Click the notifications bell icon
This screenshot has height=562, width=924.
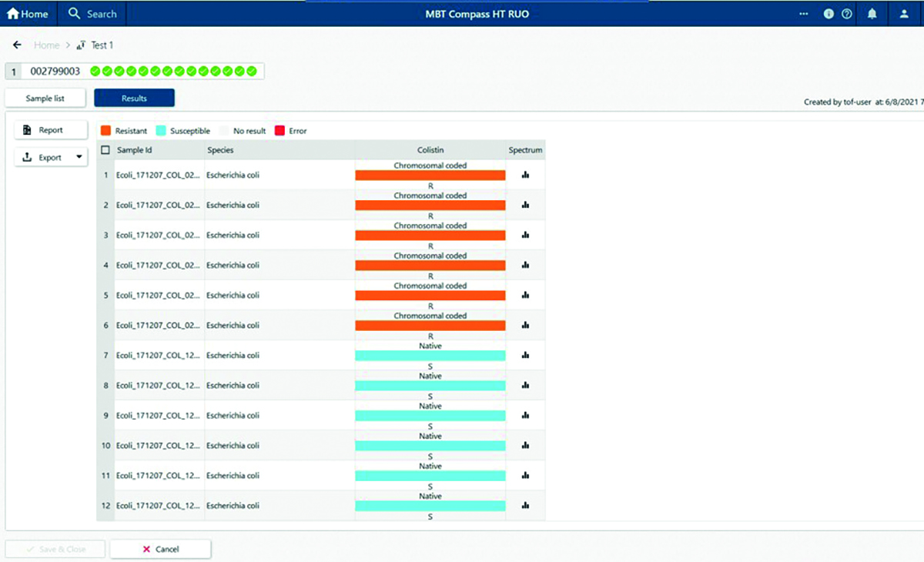tap(872, 14)
